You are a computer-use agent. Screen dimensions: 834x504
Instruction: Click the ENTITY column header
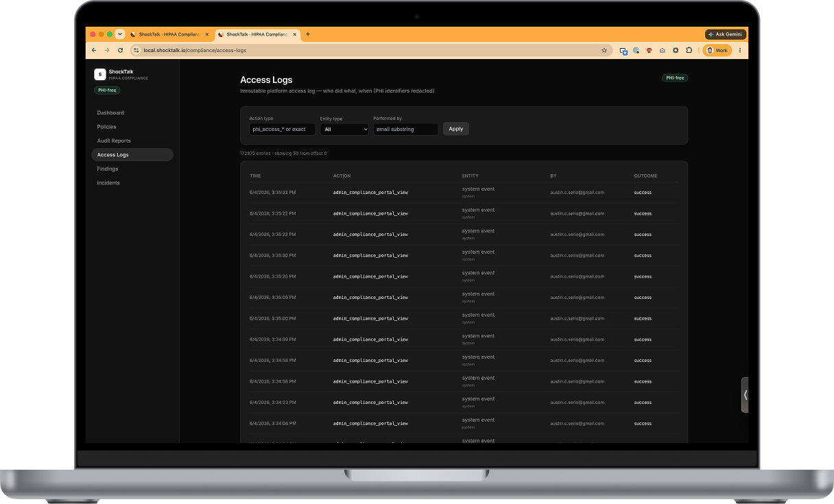470,176
